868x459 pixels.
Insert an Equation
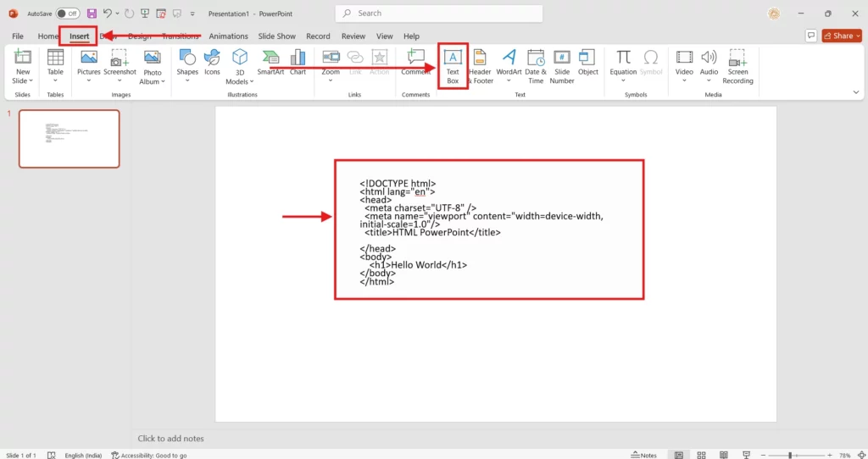[623, 58]
